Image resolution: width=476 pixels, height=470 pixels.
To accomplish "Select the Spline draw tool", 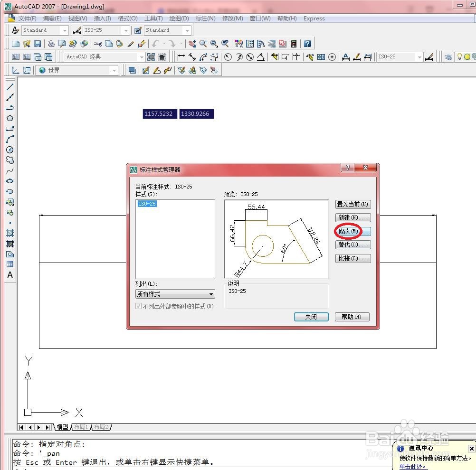I will [x=10, y=171].
